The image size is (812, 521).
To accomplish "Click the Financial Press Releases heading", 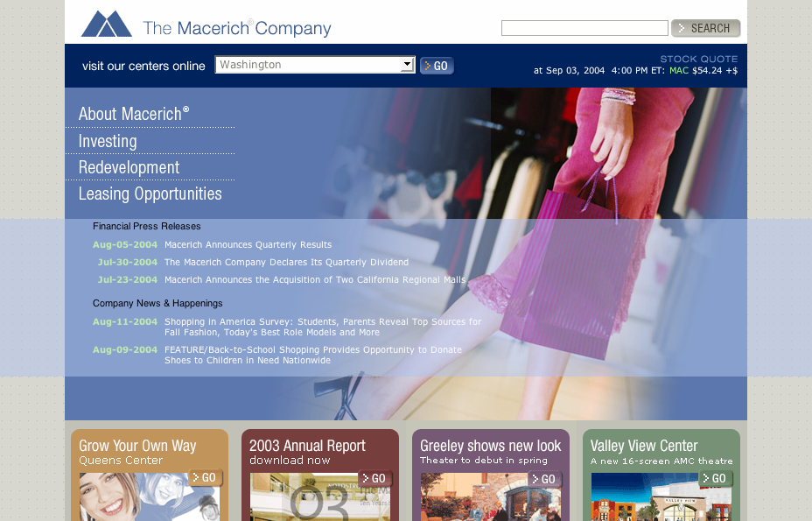I will pos(146,227).
